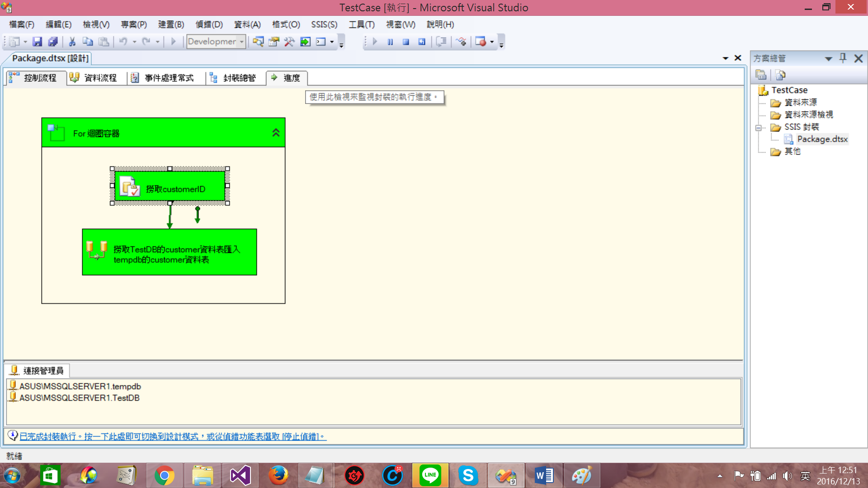
Task: Select the TestDB customer data flow task
Action: tap(170, 252)
